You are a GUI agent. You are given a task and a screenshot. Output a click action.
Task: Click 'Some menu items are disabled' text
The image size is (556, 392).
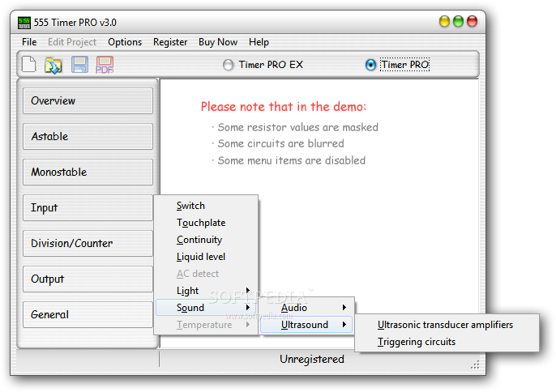click(x=291, y=160)
